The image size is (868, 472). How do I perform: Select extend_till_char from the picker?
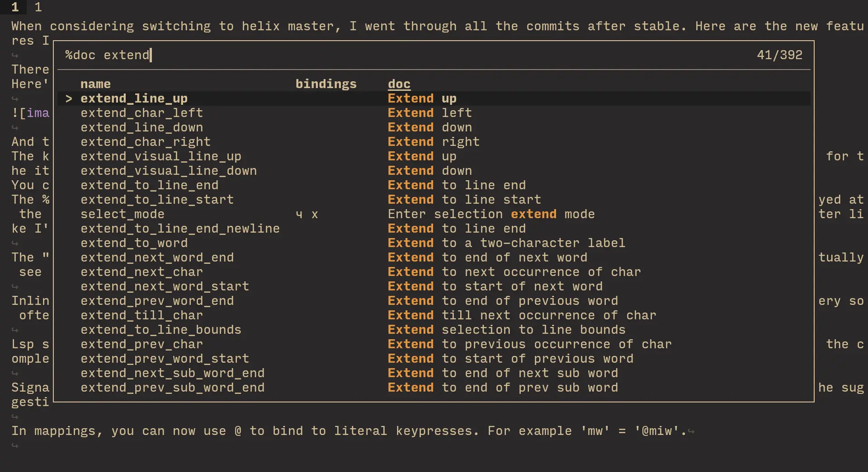(142, 315)
